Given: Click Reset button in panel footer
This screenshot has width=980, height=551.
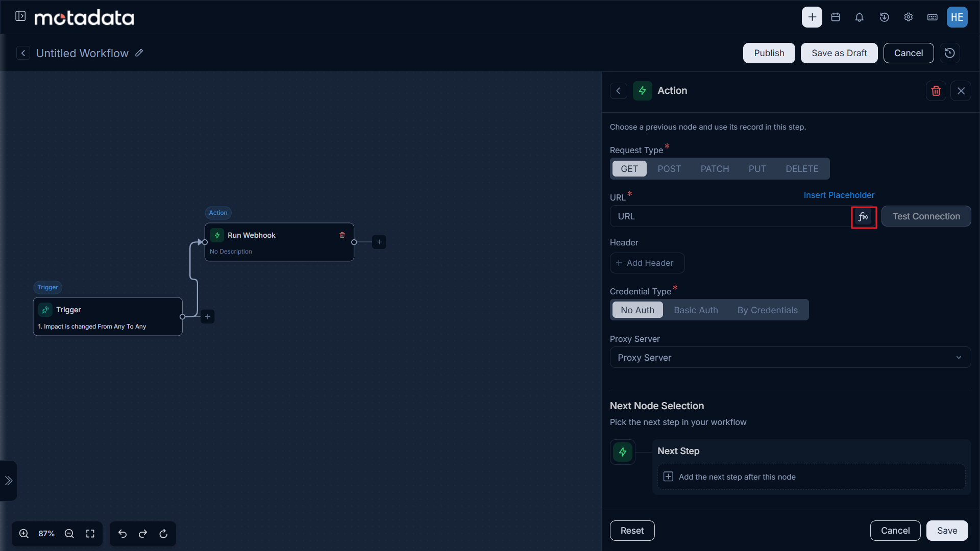Looking at the screenshot, I should click(632, 531).
